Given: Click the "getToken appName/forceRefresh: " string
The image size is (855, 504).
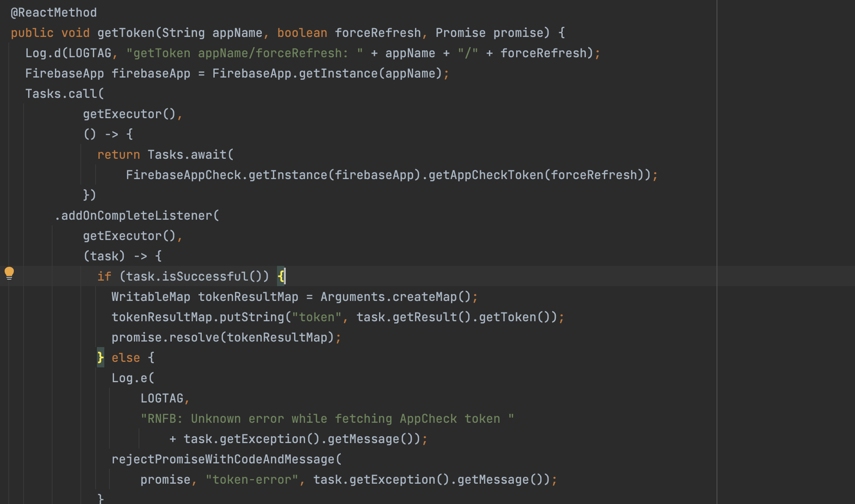Looking at the screenshot, I should coord(245,53).
